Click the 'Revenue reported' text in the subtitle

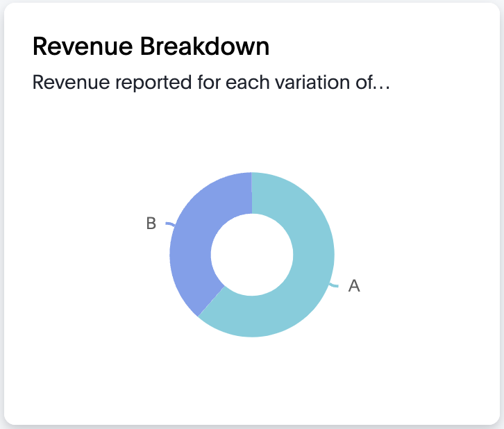92,83
